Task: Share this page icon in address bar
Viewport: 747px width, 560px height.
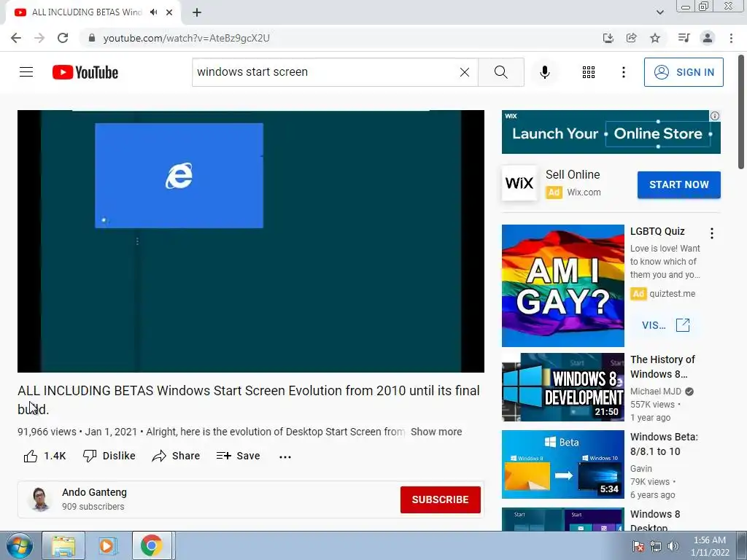Action: (x=631, y=38)
